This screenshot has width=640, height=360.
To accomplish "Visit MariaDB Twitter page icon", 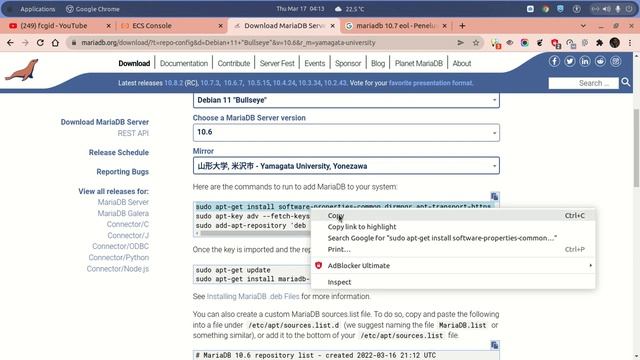I will [569, 61].
